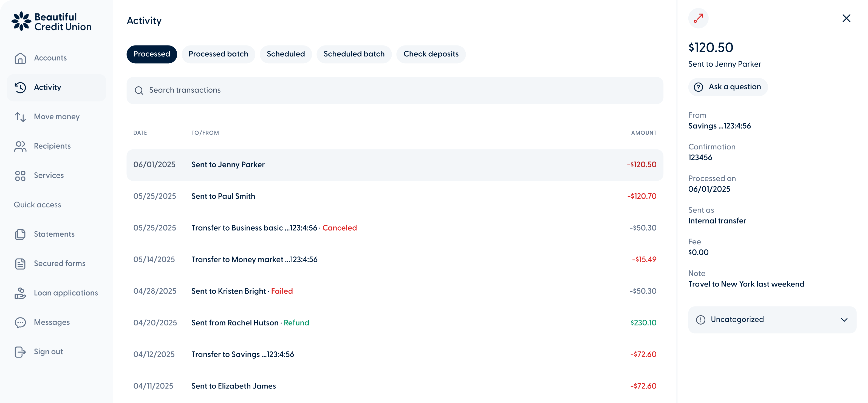Switch to the Scheduled batch tab
The width and height of the screenshot is (868, 403).
[354, 54]
